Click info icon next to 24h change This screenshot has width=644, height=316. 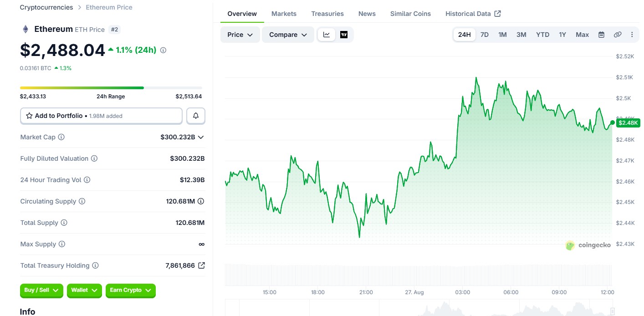point(163,50)
